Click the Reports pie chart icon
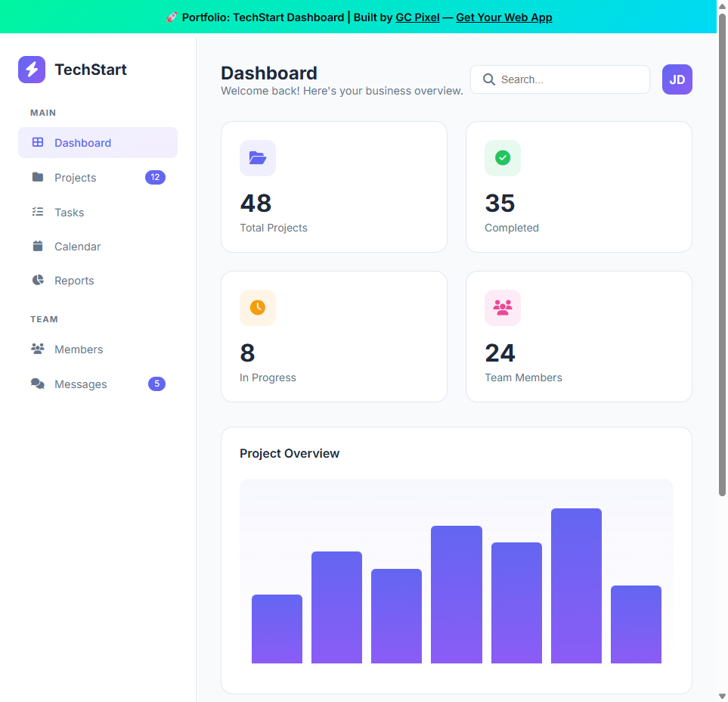The image size is (728, 702). [37, 280]
